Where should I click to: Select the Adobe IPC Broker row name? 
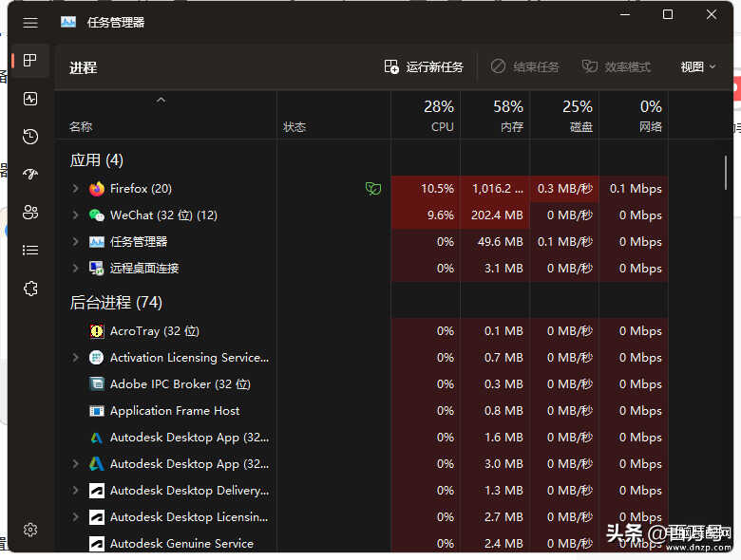click(180, 383)
